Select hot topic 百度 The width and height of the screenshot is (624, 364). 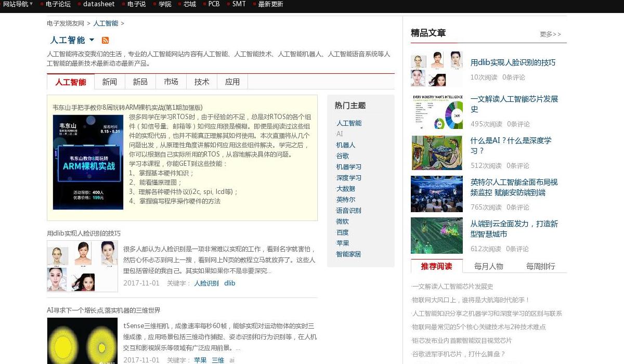(343, 232)
